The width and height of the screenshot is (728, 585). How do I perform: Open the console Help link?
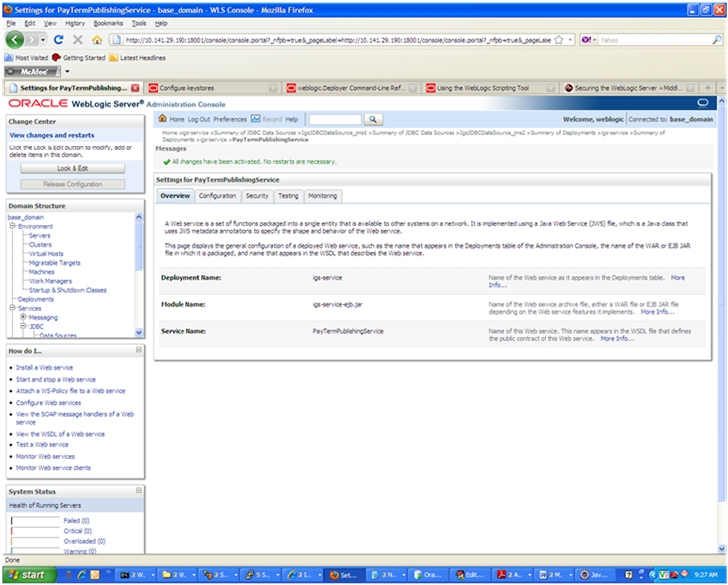coord(291,119)
